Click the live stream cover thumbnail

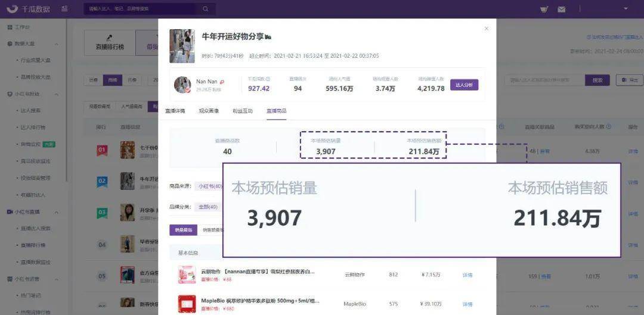click(x=182, y=46)
